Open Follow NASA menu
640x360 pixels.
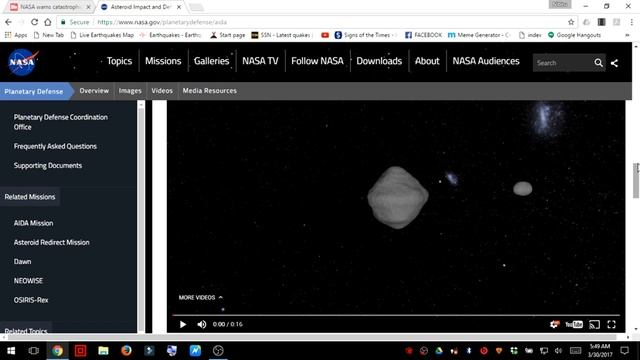click(x=317, y=61)
